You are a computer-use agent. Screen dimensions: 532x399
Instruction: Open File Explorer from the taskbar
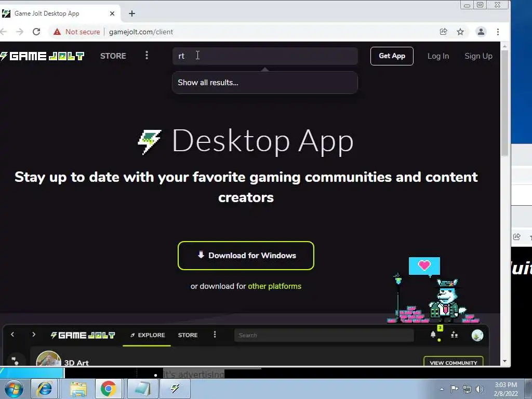coord(78,389)
